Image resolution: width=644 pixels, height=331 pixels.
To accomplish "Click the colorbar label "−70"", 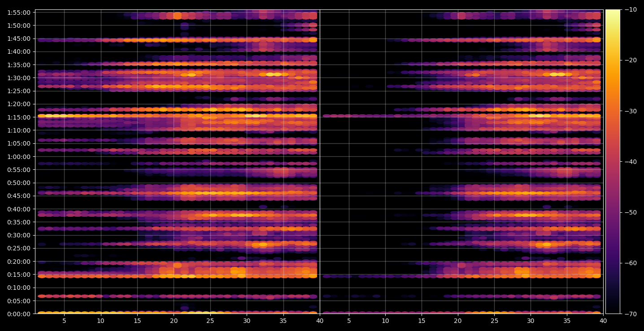I will tap(630, 314).
